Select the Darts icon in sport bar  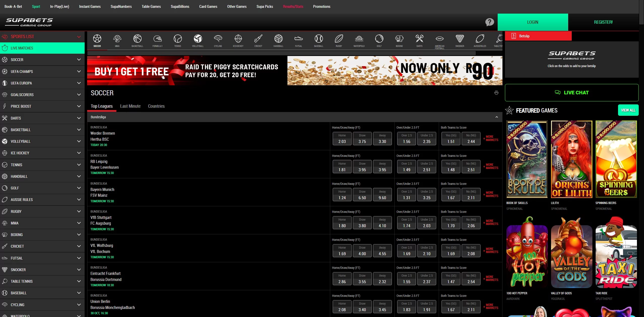point(419,39)
